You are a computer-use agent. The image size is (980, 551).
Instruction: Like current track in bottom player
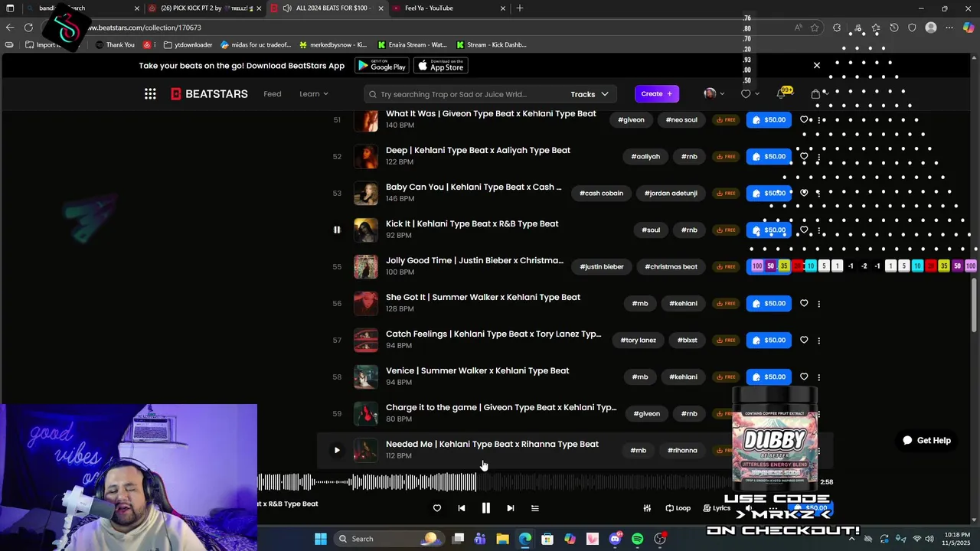click(x=436, y=508)
